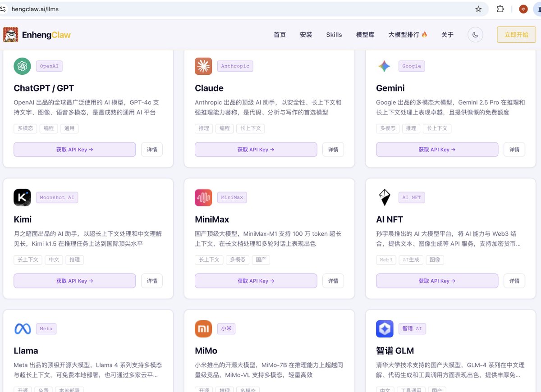
Task: Open 详情 for the Kimi card
Action: coord(152,281)
